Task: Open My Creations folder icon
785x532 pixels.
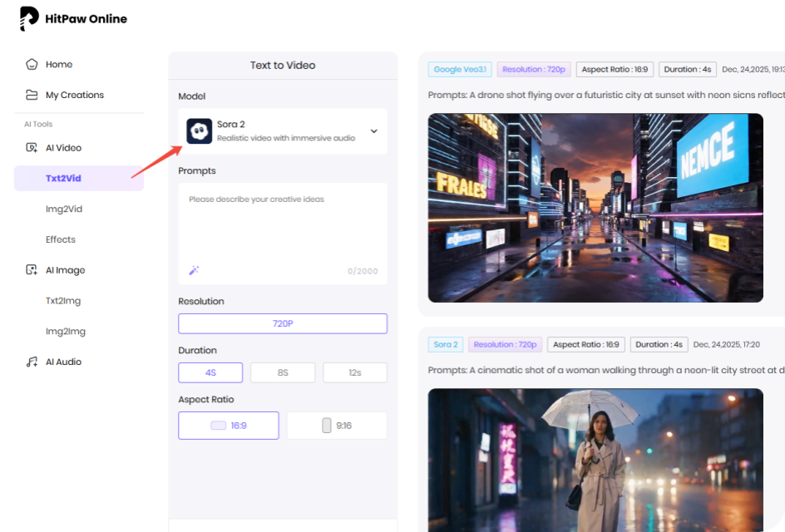Action: coord(32,95)
